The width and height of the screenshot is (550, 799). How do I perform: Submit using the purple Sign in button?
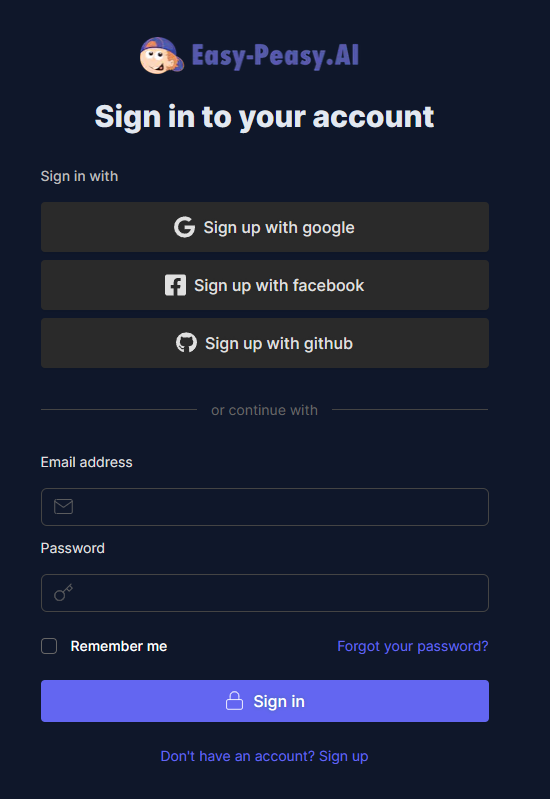[265, 701]
